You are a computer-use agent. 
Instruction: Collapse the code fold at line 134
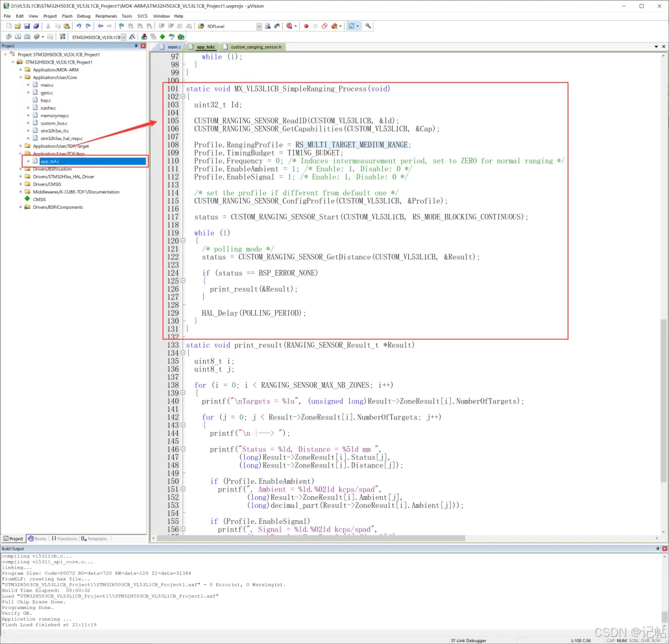pos(183,353)
